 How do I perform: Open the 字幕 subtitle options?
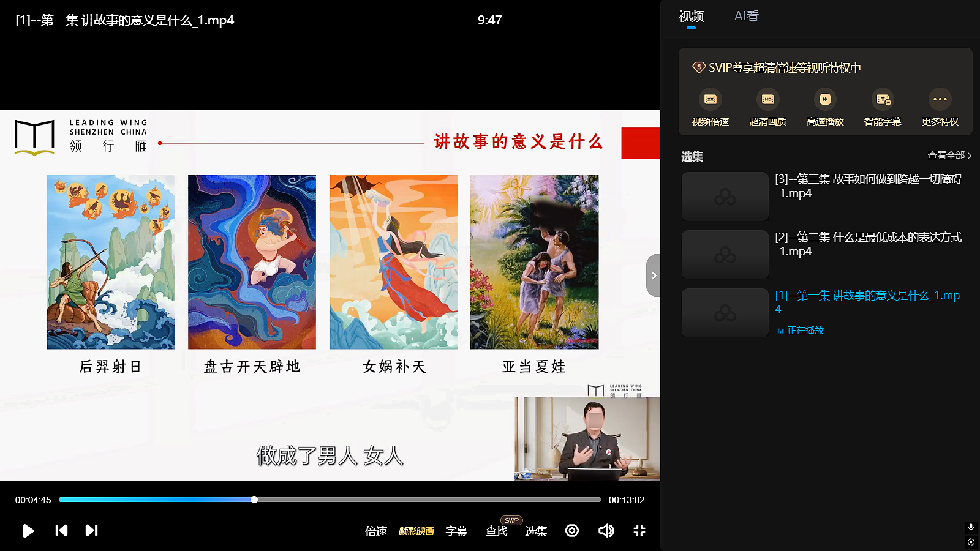456,531
